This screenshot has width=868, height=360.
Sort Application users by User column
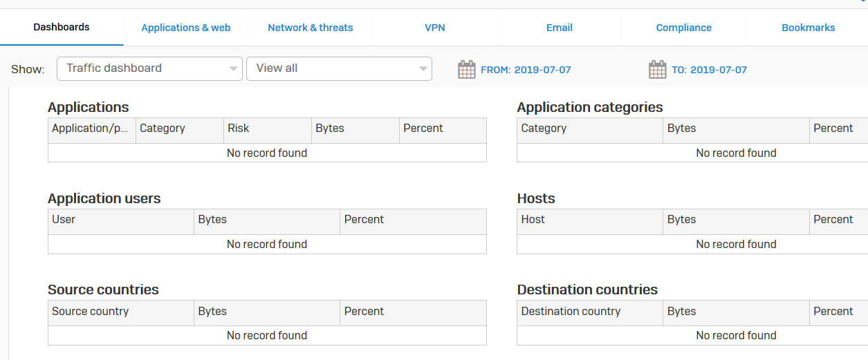64,220
